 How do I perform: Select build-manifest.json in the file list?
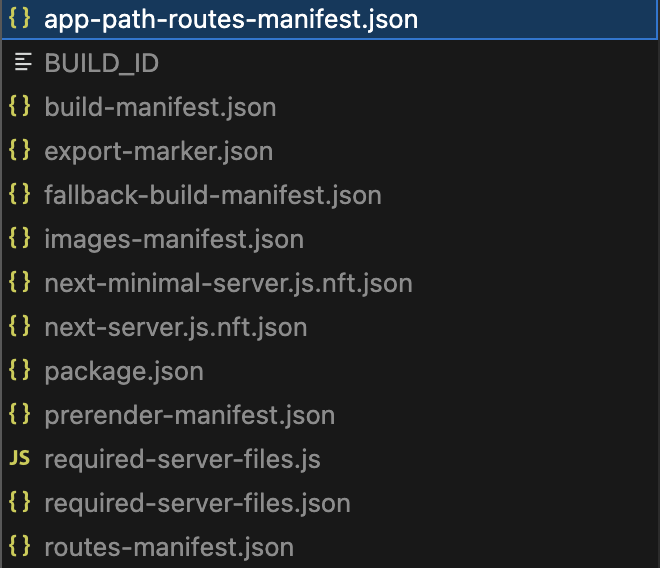160,107
